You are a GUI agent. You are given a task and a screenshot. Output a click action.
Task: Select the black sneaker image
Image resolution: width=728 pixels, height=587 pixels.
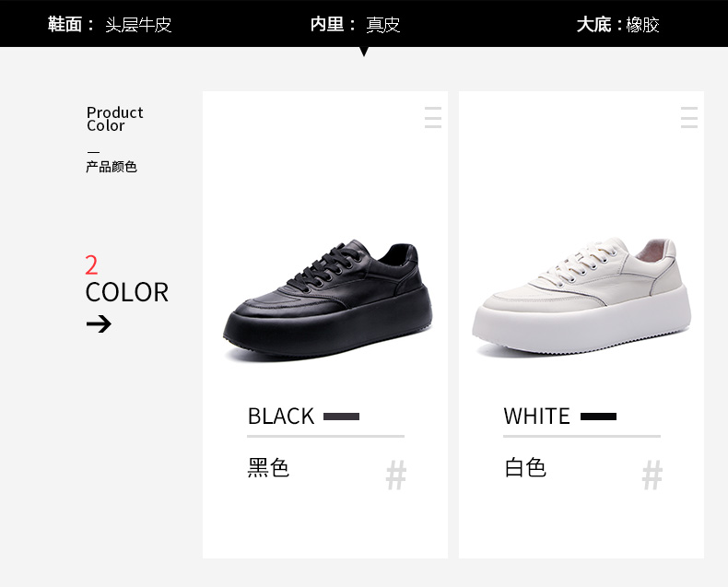(328, 299)
